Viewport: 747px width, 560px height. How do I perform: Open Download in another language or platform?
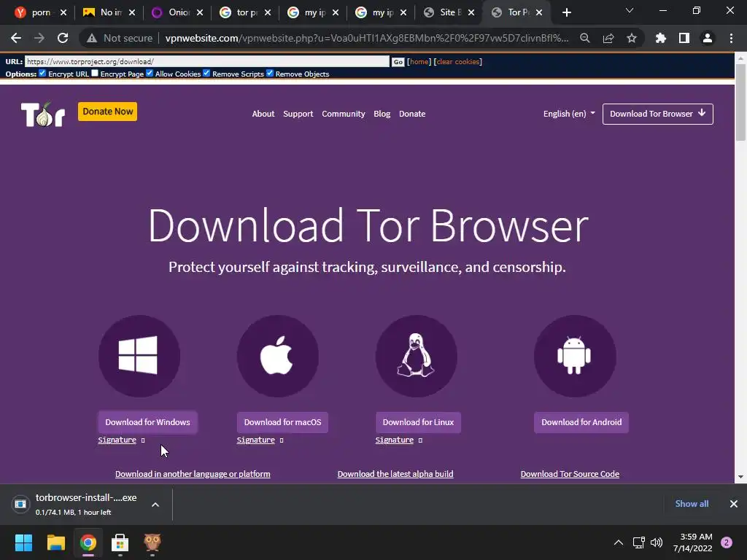(x=193, y=474)
